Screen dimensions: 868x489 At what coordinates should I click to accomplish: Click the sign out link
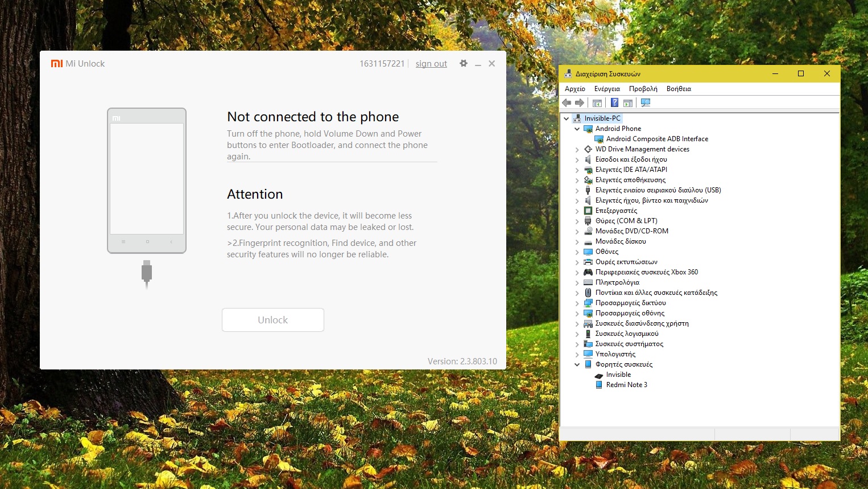coord(431,64)
